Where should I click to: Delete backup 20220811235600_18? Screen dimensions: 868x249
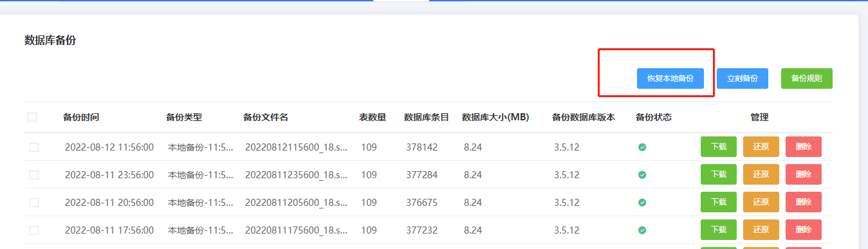(x=804, y=174)
